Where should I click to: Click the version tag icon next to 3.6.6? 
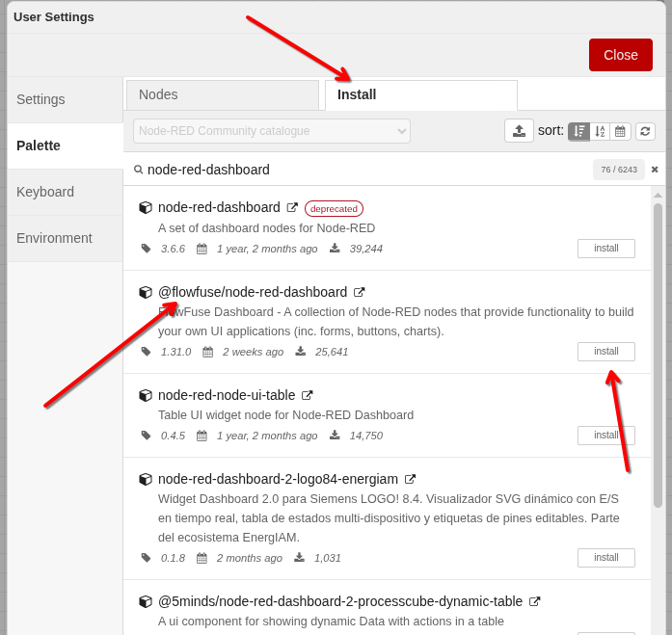coord(147,249)
